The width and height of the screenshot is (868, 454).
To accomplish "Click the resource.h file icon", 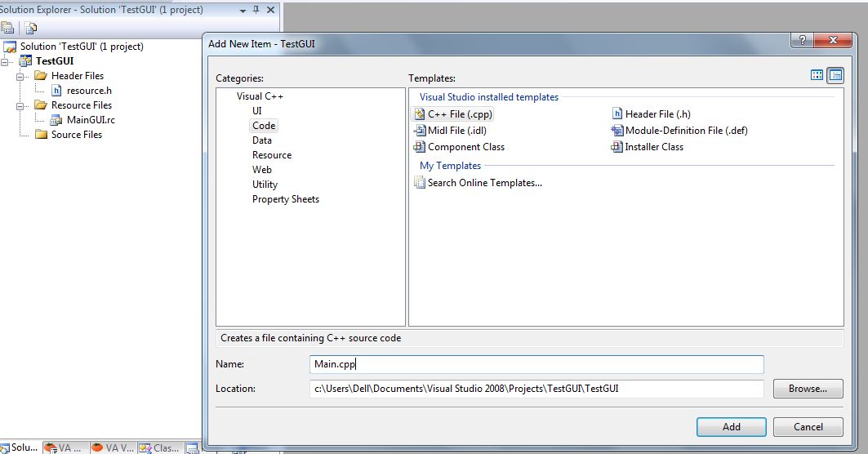I will pos(56,91).
